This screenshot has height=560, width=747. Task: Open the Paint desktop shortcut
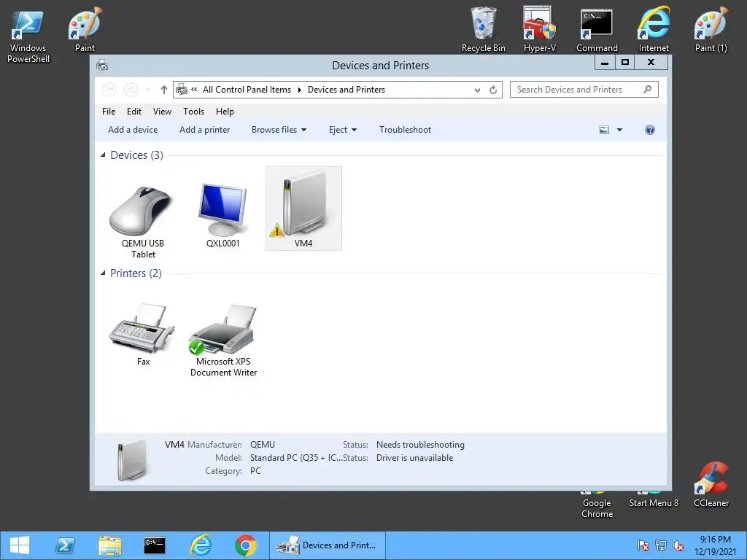click(85, 29)
